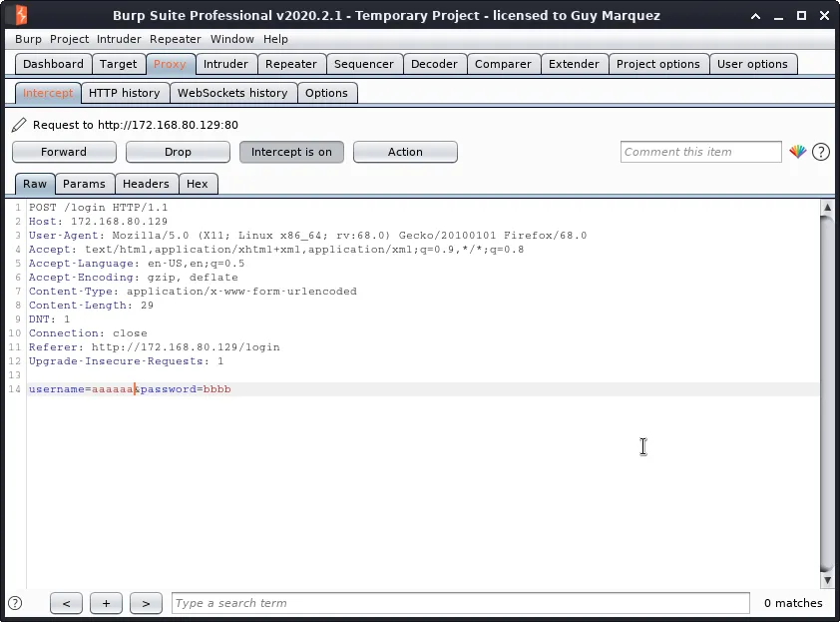
Task: Switch to the Dashboard tab
Action: point(53,64)
